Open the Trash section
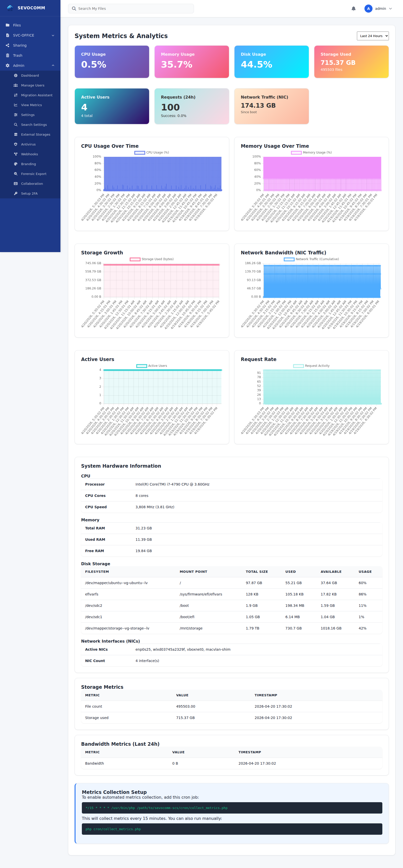This screenshot has height=868, width=403. pos(17,55)
